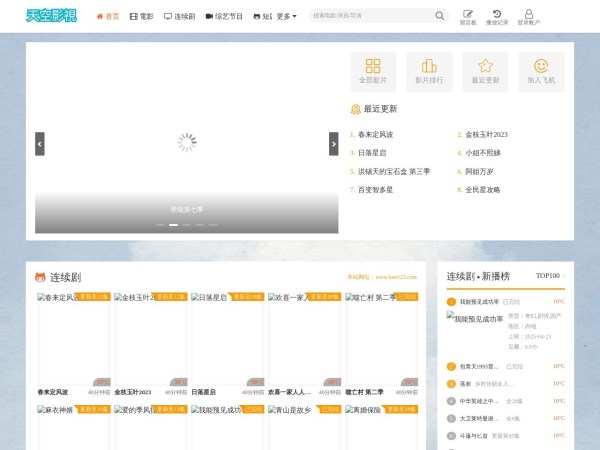Focus the movie search input field

click(x=370, y=16)
